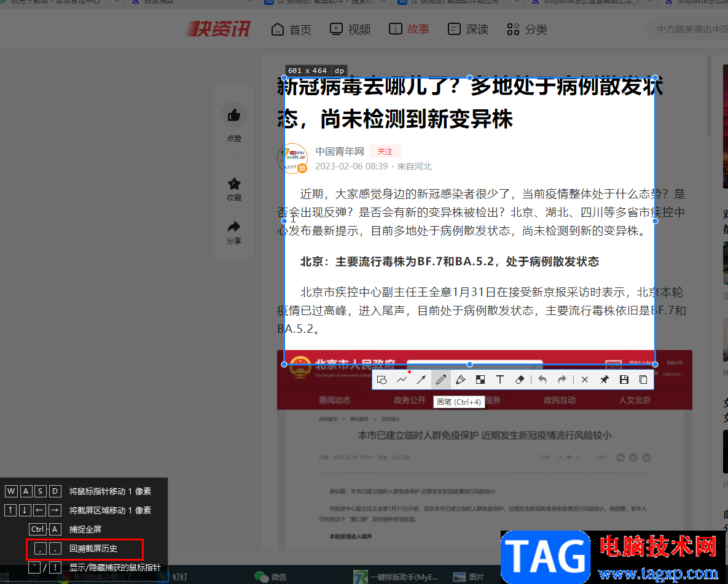Open the 分类 nav item
The image size is (728, 584).
527,29
